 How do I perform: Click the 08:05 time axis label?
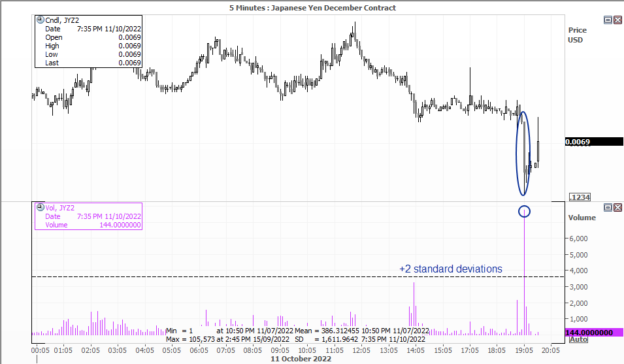point(253,350)
